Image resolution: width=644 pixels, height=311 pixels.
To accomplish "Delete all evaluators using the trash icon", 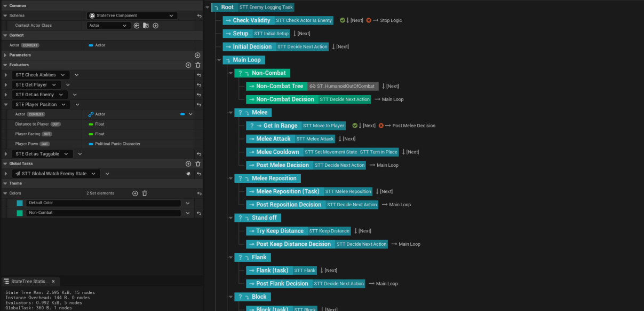I will click(198, 65).
